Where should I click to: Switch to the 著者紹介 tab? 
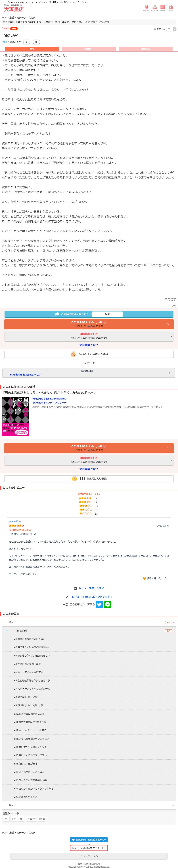(89, 49)
